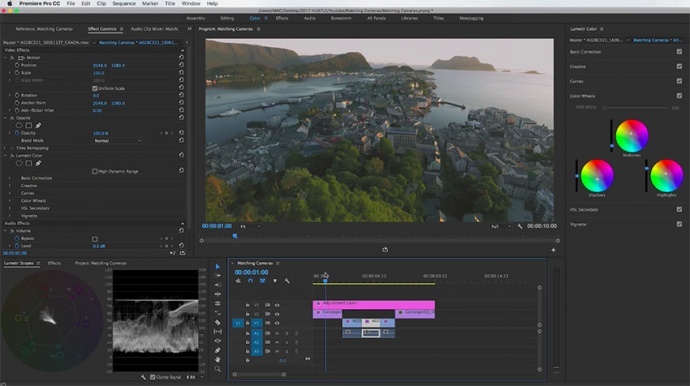Screen dimensions: 690x386
Task: Select pen mask tool under Lumetri Color
Action: click(38, 163)
